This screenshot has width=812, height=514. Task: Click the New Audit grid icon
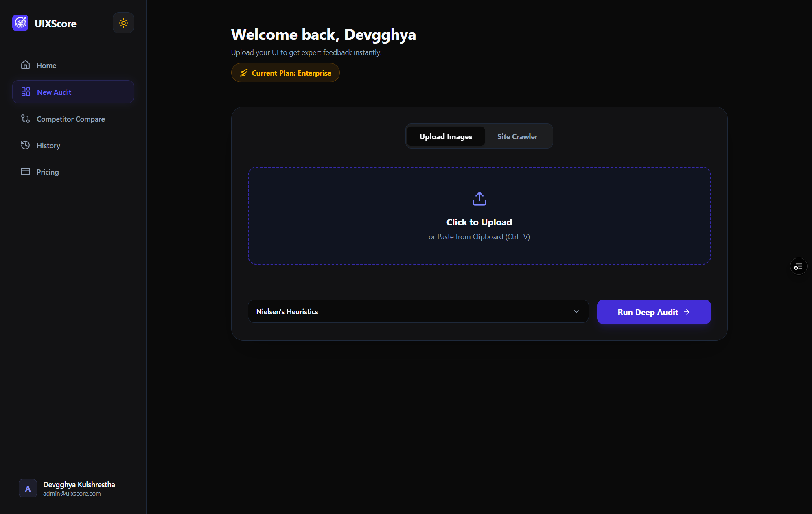(26, 92)
